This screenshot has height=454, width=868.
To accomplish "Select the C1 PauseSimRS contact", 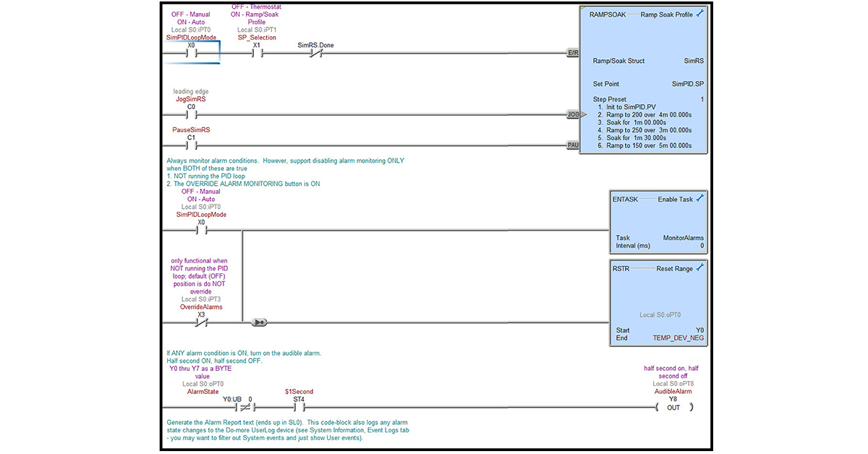I will click(191, 145).
